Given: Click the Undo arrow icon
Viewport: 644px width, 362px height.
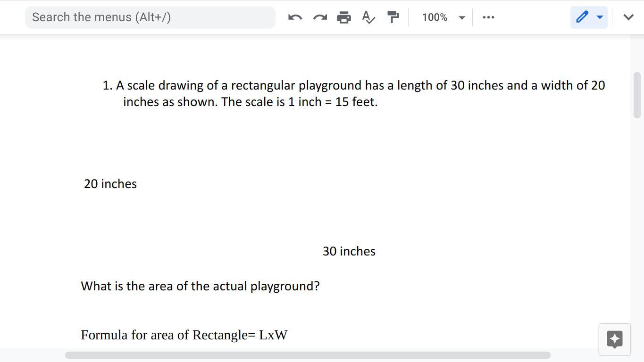Looking at the screenshot, I should pyautogui.click(x=295, y=17).
